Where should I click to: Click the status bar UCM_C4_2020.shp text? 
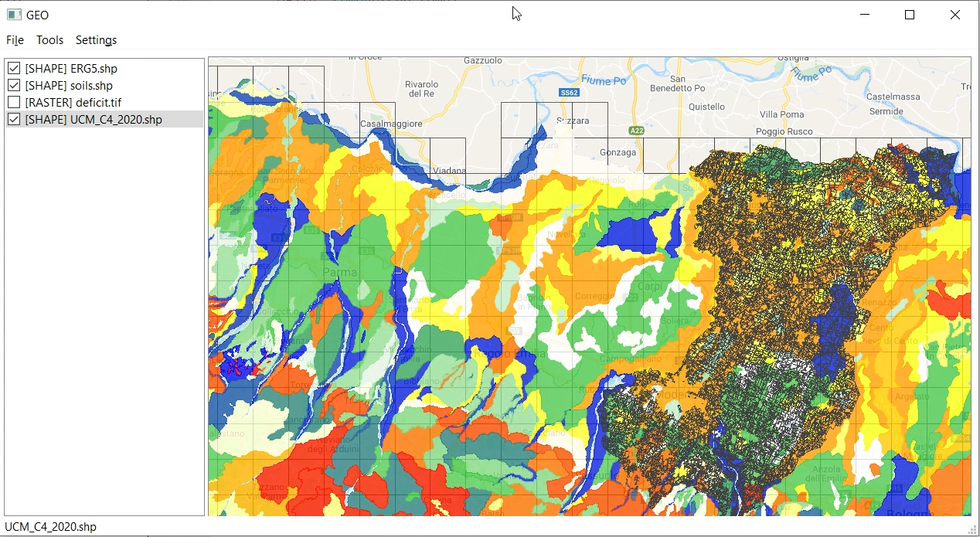coord(51,527)
